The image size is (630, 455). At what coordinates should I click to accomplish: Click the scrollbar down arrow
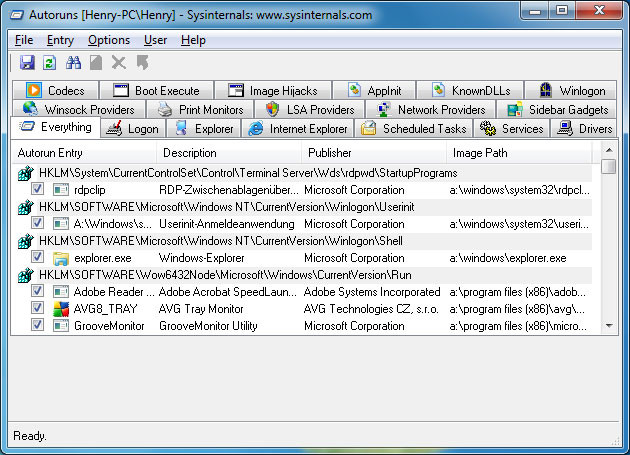pyautogui.click(x=610, y=326)
